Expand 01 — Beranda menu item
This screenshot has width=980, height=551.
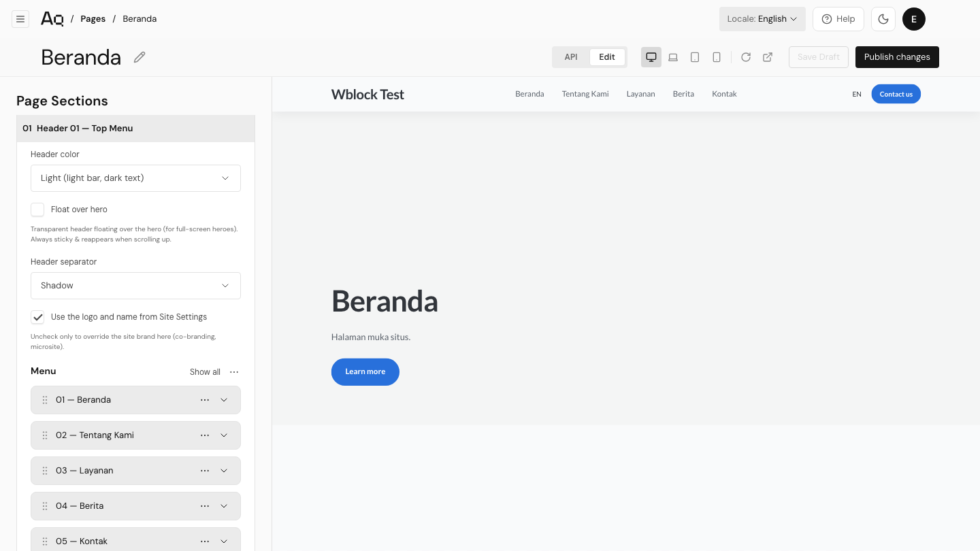point(224,400)
